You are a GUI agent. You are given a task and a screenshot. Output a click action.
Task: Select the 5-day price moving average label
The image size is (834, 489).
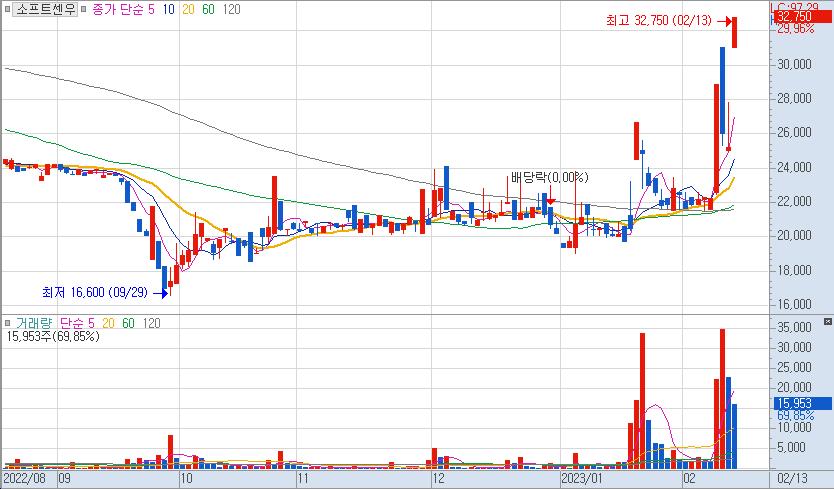pos(152,9)
